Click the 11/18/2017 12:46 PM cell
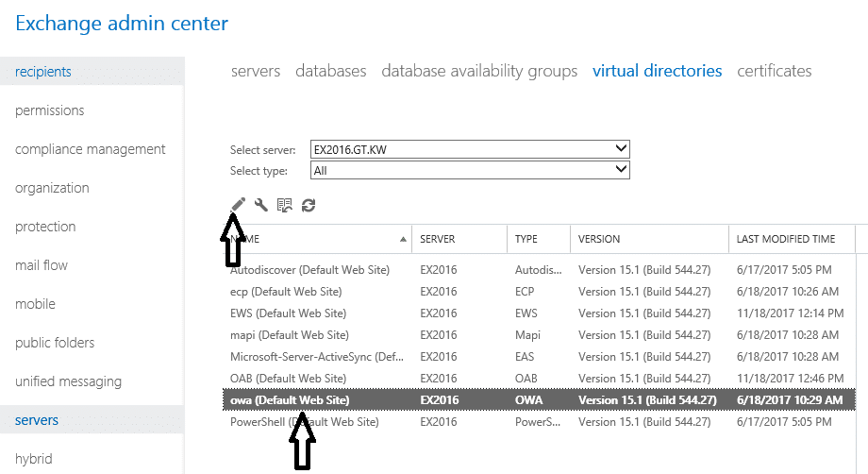The width and height of the screenshot is (868, 474). 790,379
